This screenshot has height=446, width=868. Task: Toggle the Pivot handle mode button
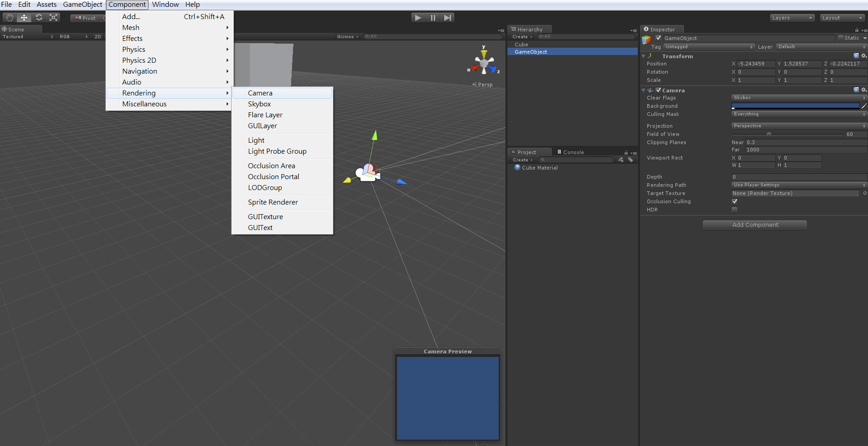[85, 18]
